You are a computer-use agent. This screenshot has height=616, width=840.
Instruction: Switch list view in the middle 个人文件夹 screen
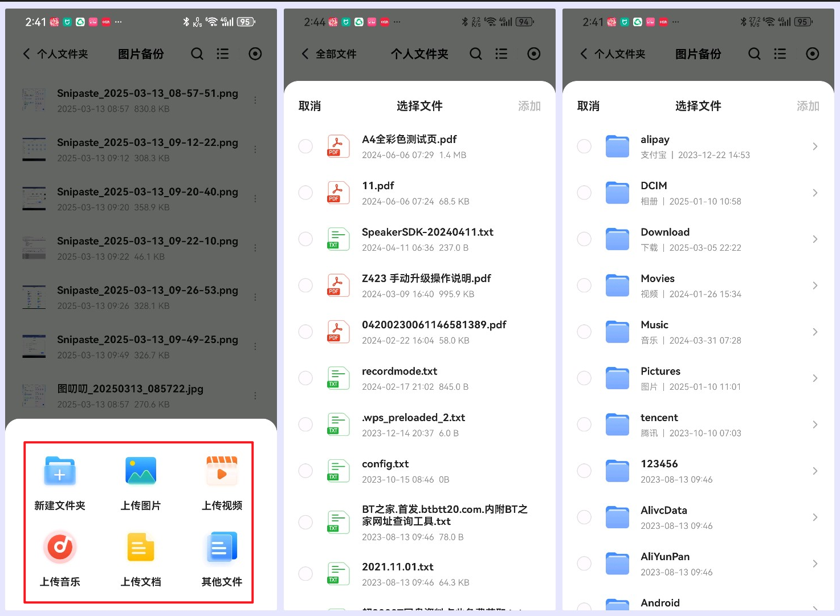pos(501,54)
